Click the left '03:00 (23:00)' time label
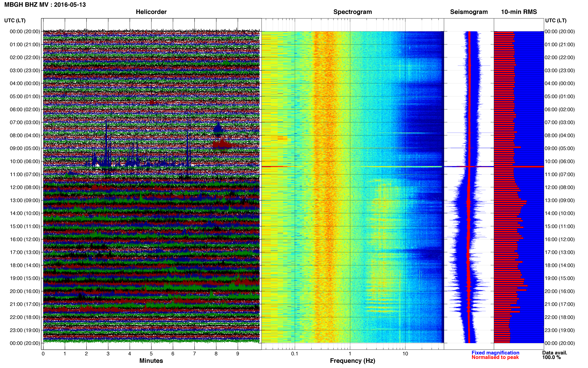This screenshot has width=588, height=368. tap(25, 71)
